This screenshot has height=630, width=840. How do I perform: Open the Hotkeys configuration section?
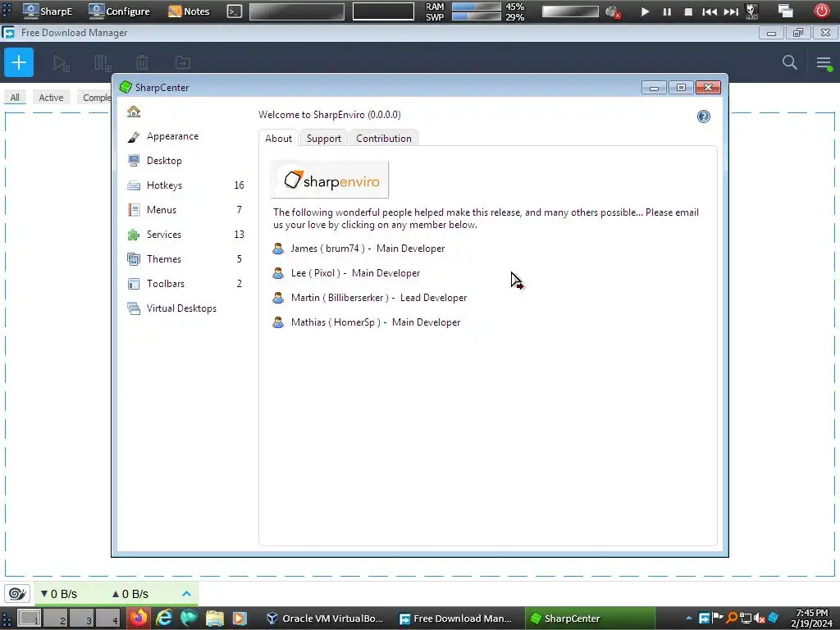[185, 185]
